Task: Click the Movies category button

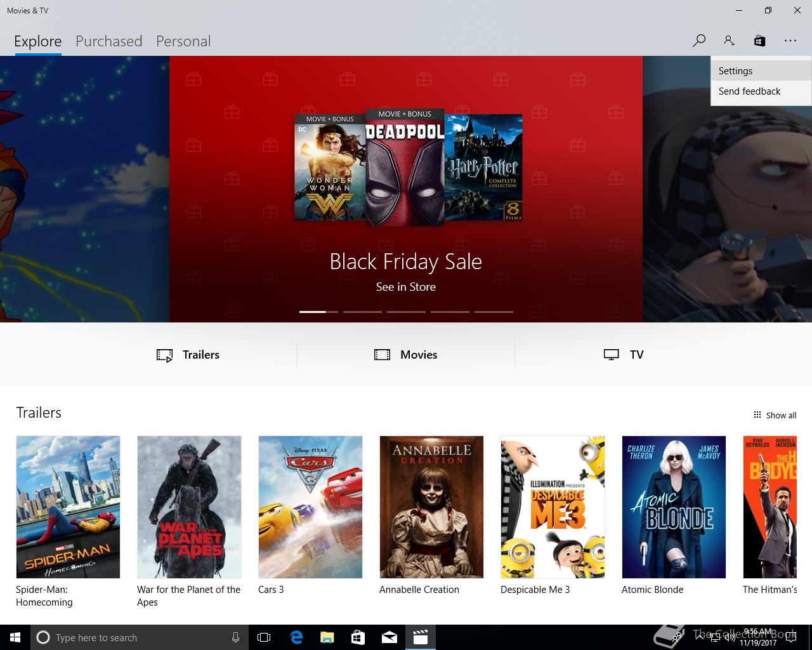Action: [x=406, y=355]
